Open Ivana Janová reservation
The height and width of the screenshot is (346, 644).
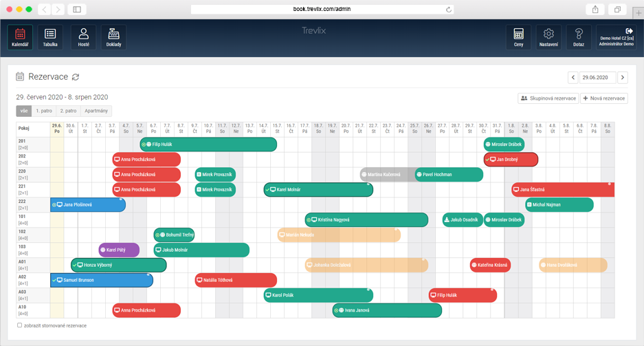pos(387,310)
